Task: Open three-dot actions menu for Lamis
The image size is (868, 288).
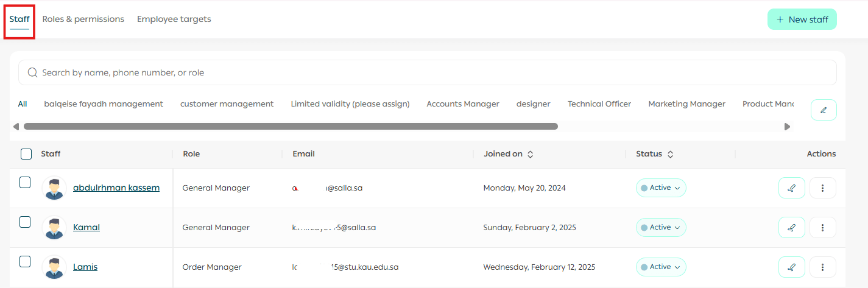Action: (822, 267)
